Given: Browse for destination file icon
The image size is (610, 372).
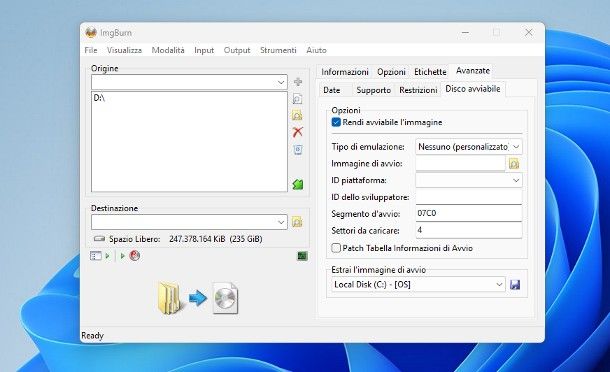Looking at the screenshot, I should 297,222.
